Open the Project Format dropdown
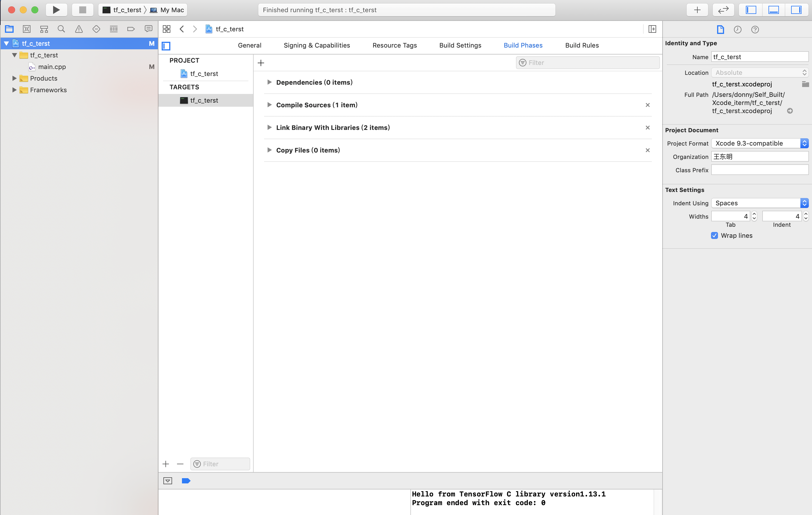The height and width of the screenshot is (515, 812). coord(759,143)
